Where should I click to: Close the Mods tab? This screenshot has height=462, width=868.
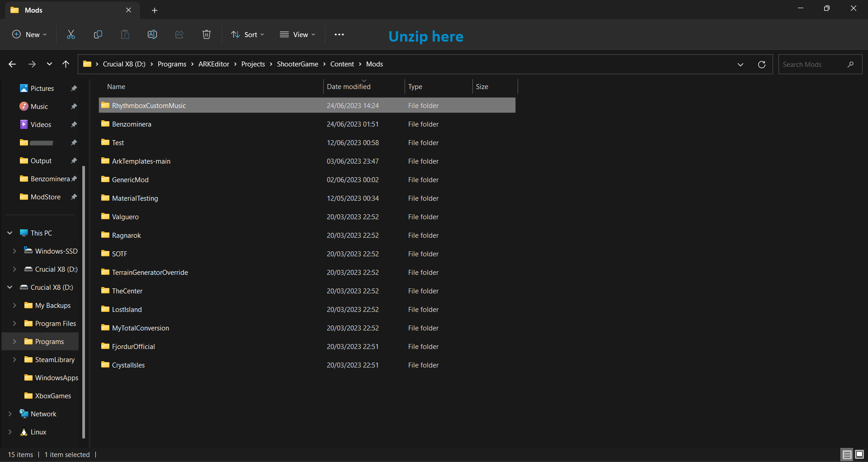[x=128, y=10]
